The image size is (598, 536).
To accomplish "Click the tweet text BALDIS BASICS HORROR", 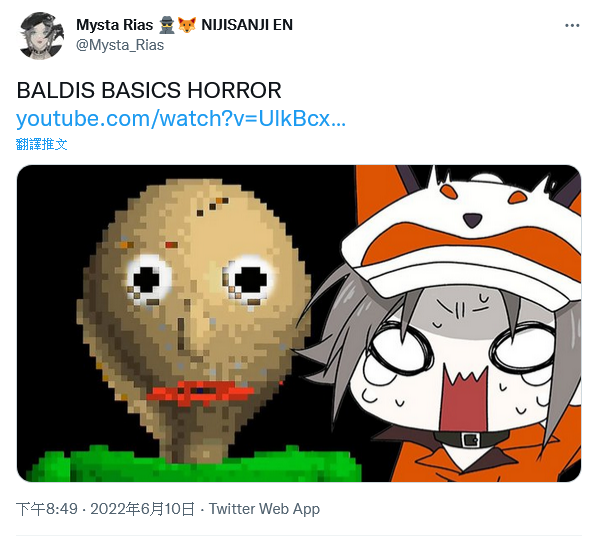I will [x=149, y=91].
